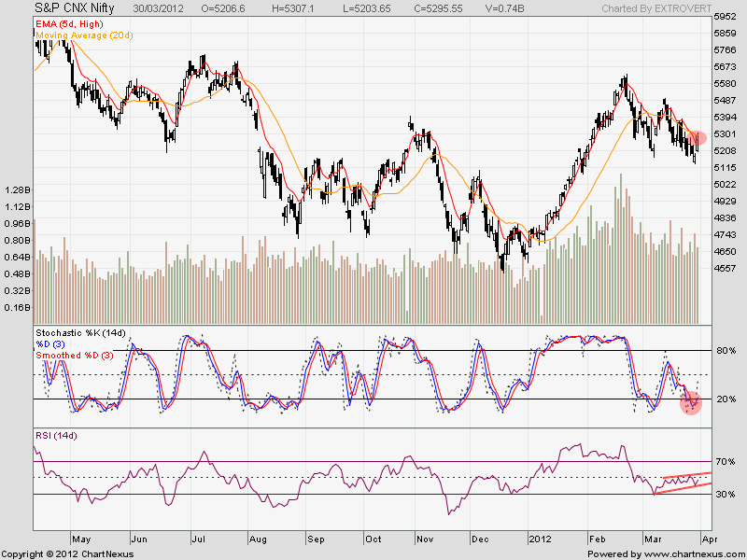Click the red RSI trendline channel

682,479
